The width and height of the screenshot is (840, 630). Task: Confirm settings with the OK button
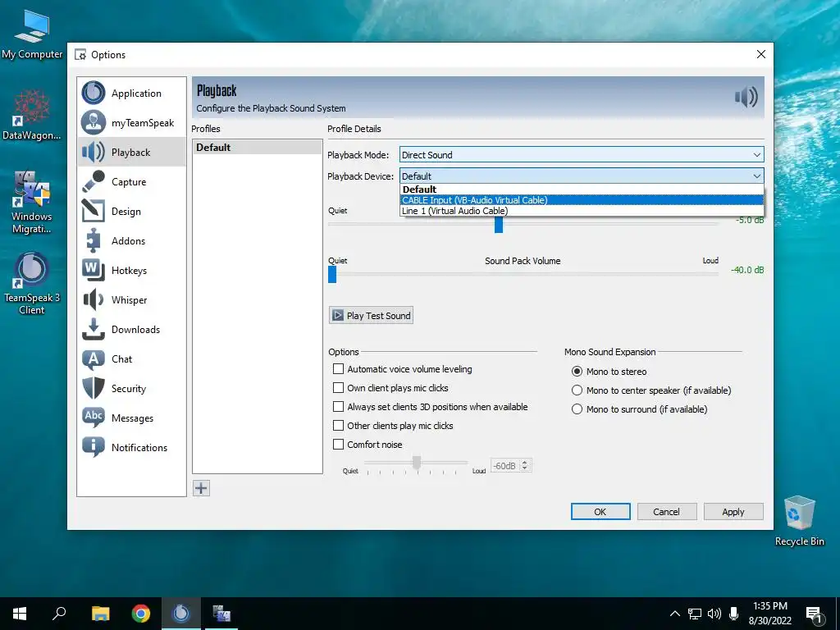click(x=600, y=512)
